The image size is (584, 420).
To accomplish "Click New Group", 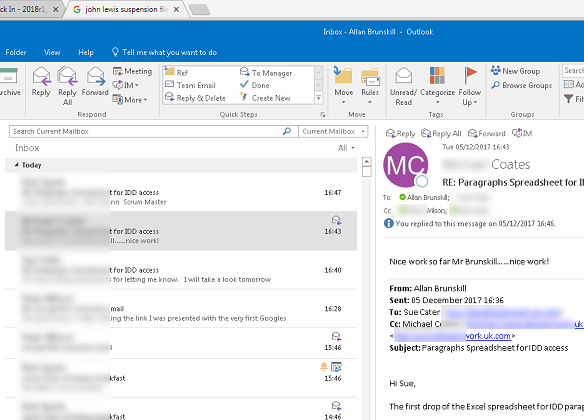I will (x=515, y=71).
